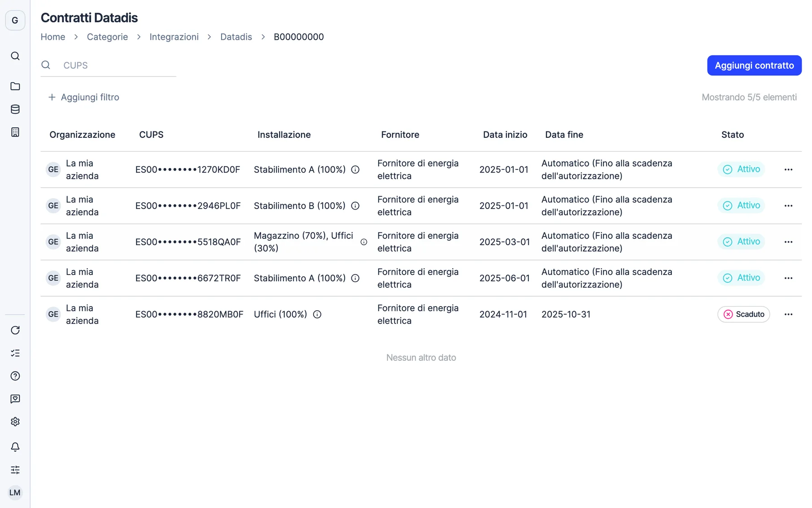
Task: Click the Stato column header
Action: (733, 135)
